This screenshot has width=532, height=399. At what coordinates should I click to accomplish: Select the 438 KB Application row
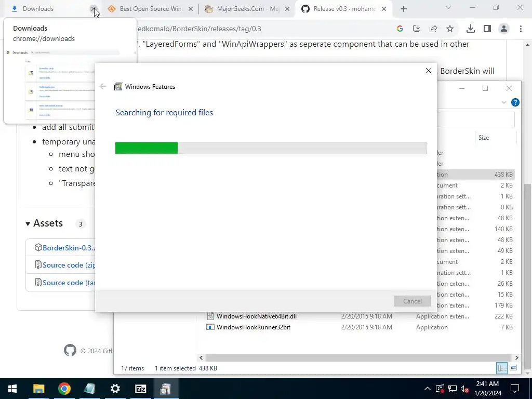[475, 175]
